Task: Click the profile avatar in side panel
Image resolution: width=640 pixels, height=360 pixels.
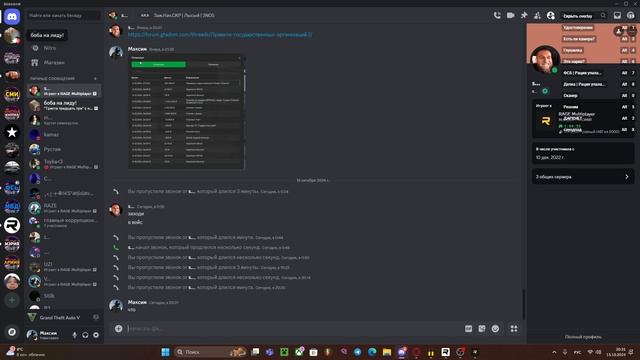Action: coord(545,60)
